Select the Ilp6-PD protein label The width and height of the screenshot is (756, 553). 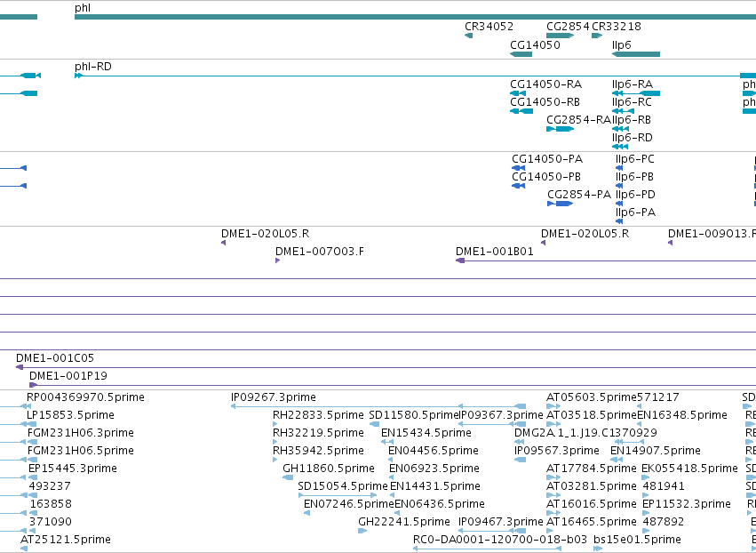click(635, 195)
